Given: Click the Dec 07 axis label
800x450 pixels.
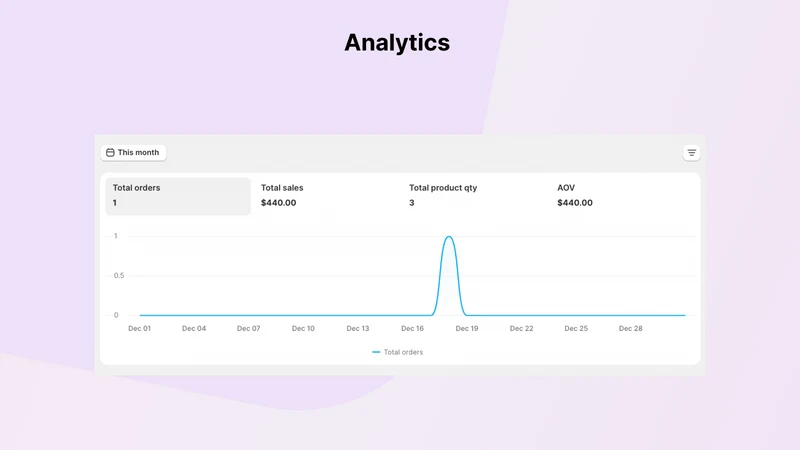Looking at the screenshot, I should [248, 329].
